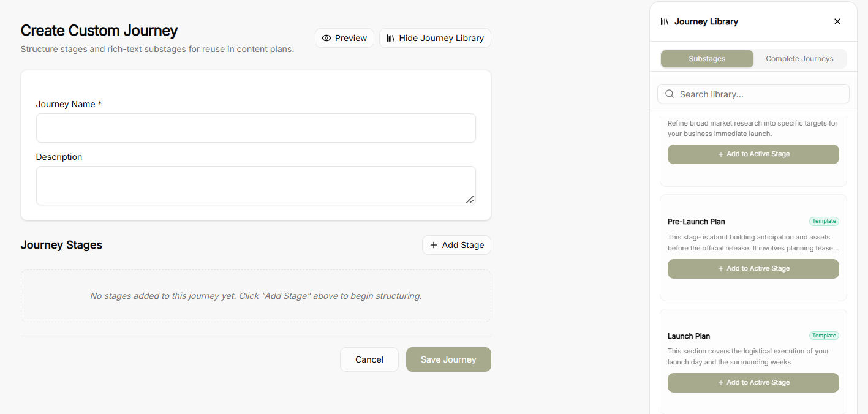Image resolution: width=868 pixels, height=414 pixels.
Task: Click the Journey Library title text
Action: [x=706, y=21]
